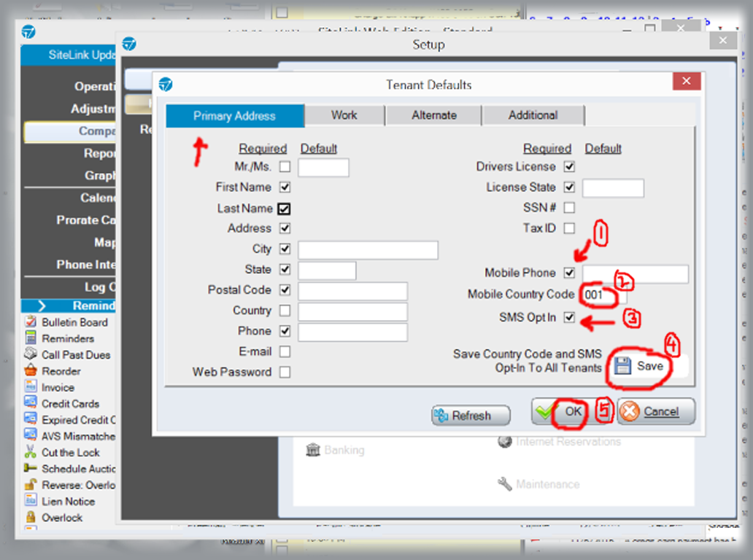Click the Call Past Dues icon

coord(31,354)
